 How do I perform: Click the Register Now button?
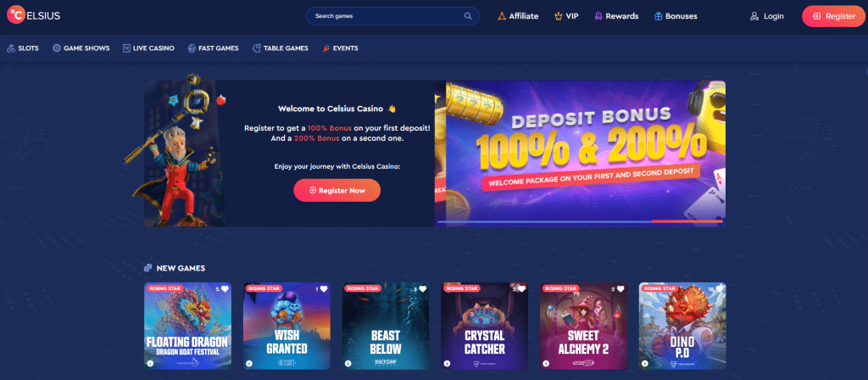[337, 190]
